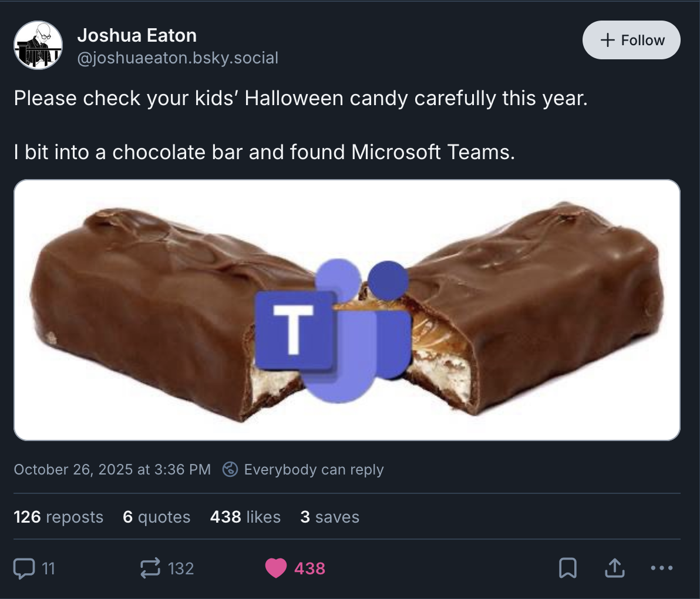The image size is (700, 599).
Task: Open 'Everybody can reply' settings
Action: (315, 469)
